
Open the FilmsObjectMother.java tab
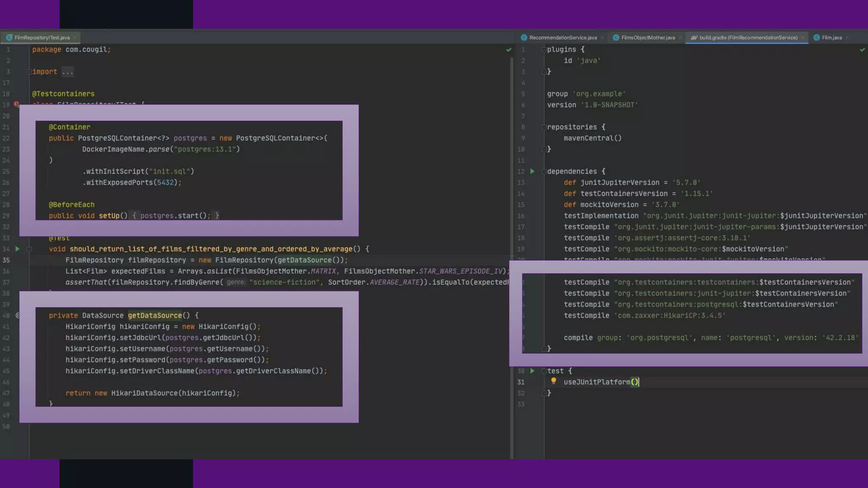click(x=648, y=38)
